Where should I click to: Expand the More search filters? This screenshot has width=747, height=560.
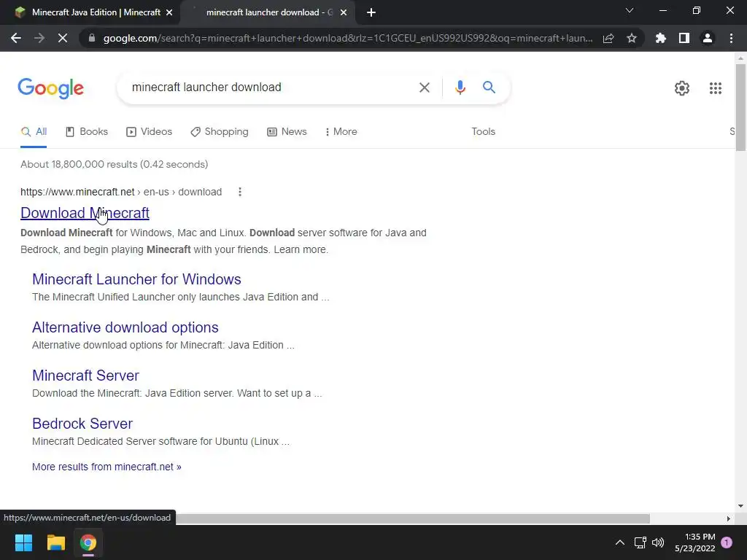(x=341, y=132)
